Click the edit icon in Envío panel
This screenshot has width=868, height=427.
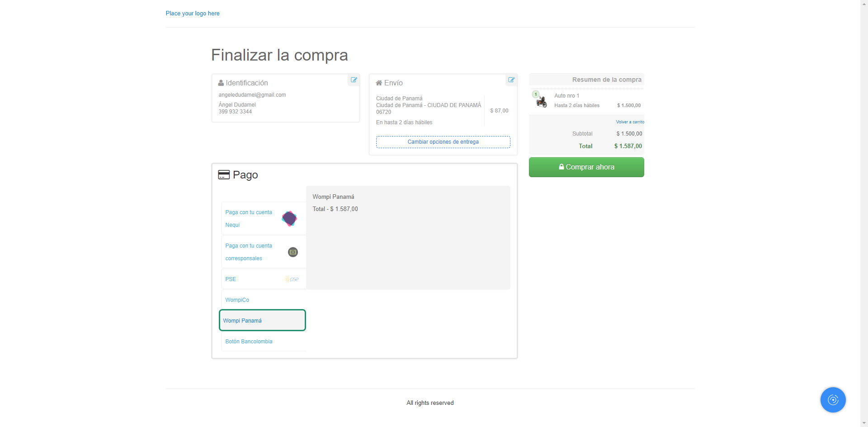511,80
